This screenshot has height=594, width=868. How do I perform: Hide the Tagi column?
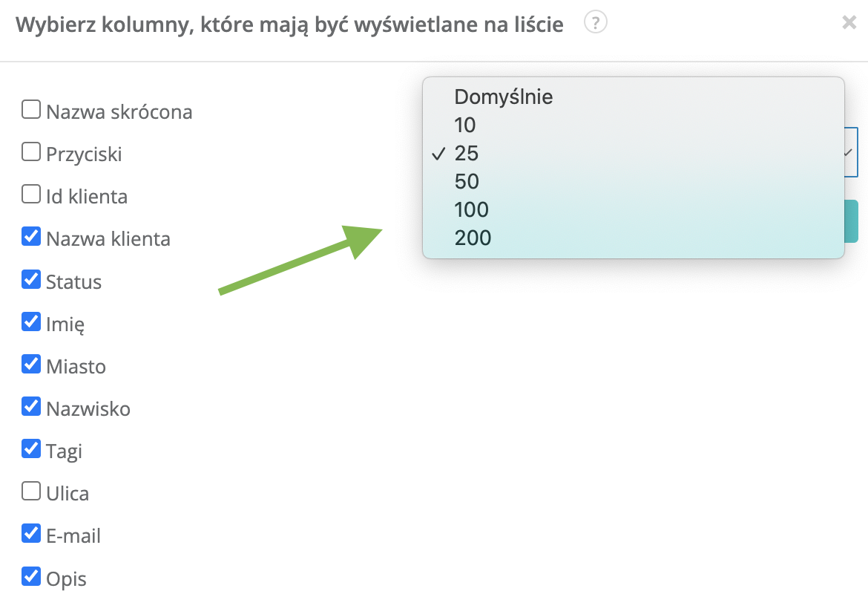31,449
